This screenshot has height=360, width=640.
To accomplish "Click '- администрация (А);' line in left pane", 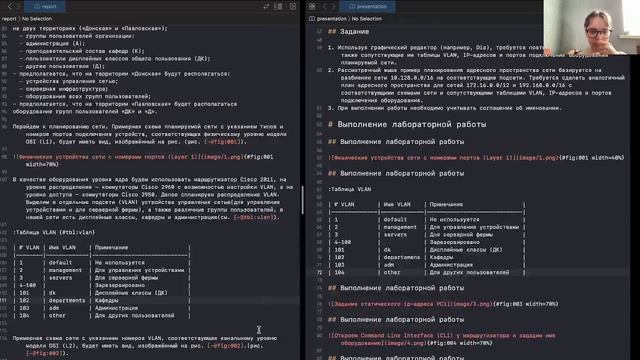I will pos(51,43).
